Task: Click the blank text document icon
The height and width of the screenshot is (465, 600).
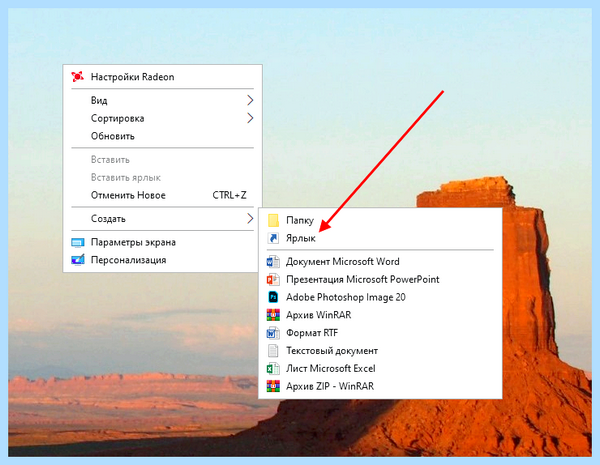Action: [x=273, y=351]
